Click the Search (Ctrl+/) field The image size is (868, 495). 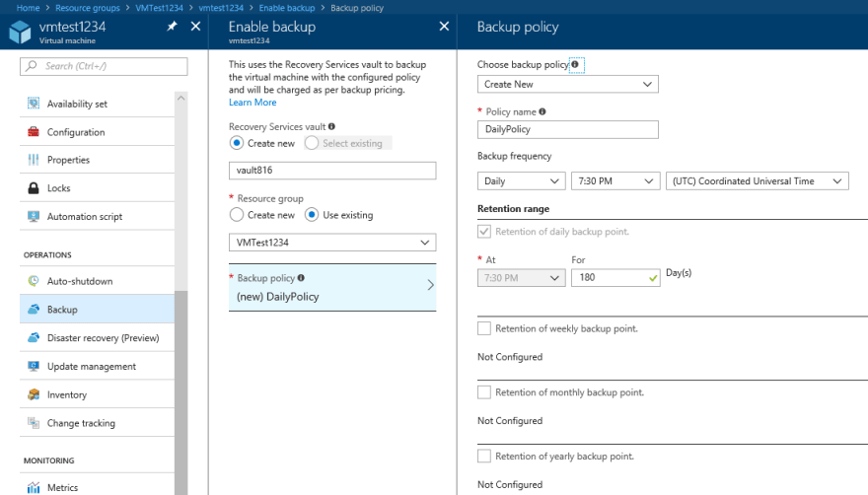104,66
